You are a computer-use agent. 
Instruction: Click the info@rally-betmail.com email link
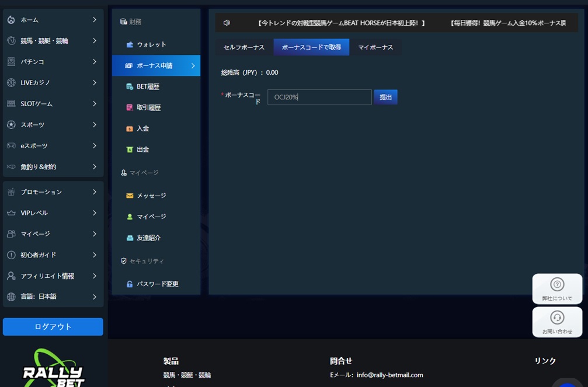[x=390, y=375]
